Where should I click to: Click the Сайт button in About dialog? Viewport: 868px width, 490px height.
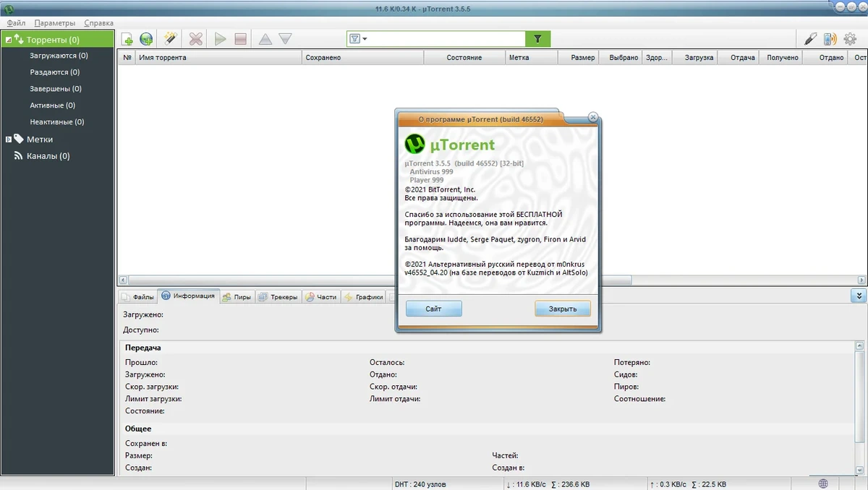coord(433,309)
